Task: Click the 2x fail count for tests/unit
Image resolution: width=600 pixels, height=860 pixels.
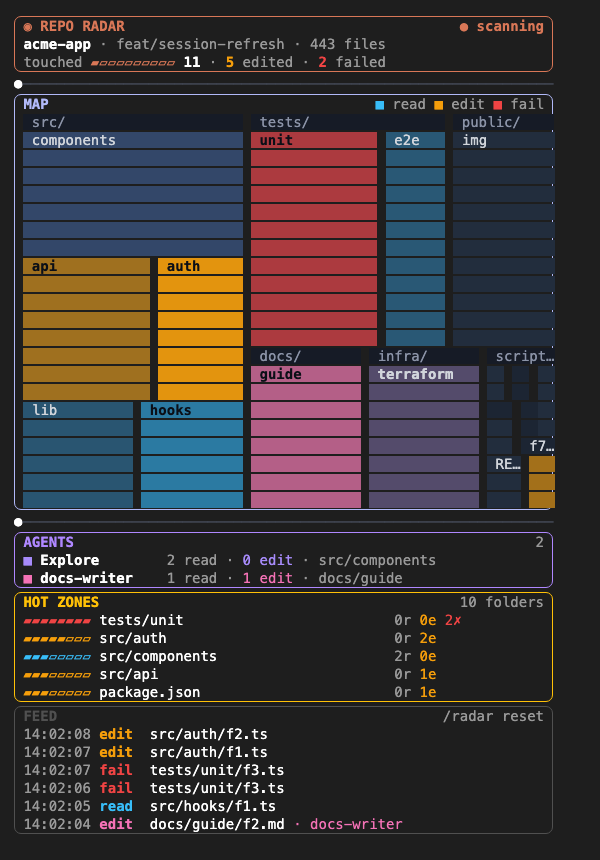Action: (453, 620)
